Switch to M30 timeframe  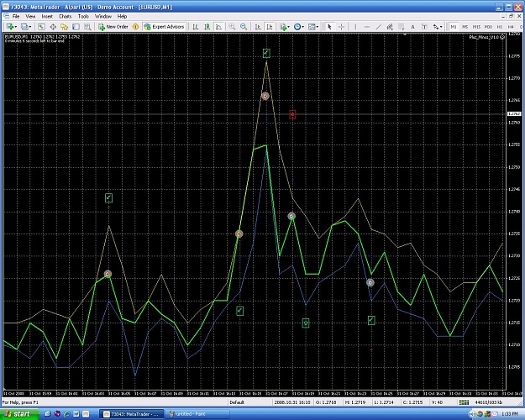click(x=488, y=27)
